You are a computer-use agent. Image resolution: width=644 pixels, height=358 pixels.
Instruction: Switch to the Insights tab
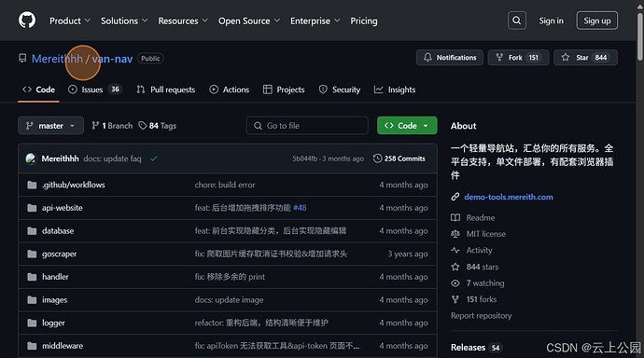[395, 89]
